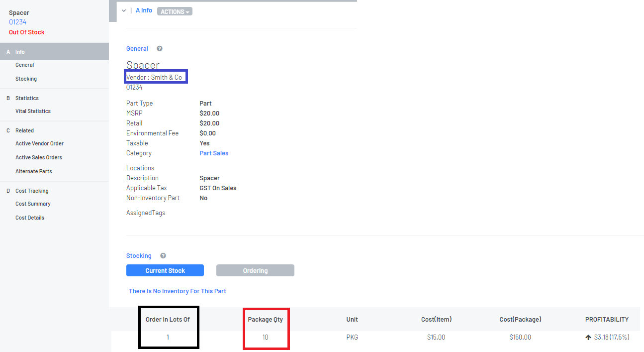Open Alternate Parts in sidebar
Screen dimensions: 644x352
[34, 171]
